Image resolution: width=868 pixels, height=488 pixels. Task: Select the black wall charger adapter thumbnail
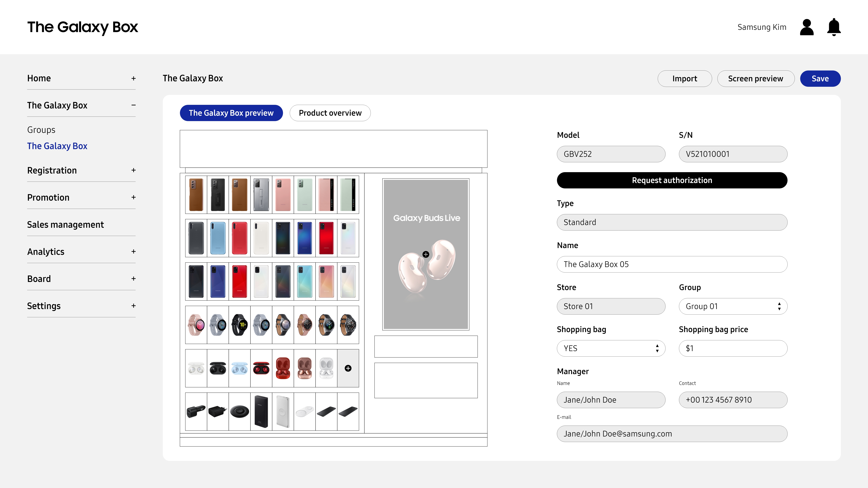(x=218, y=411)
